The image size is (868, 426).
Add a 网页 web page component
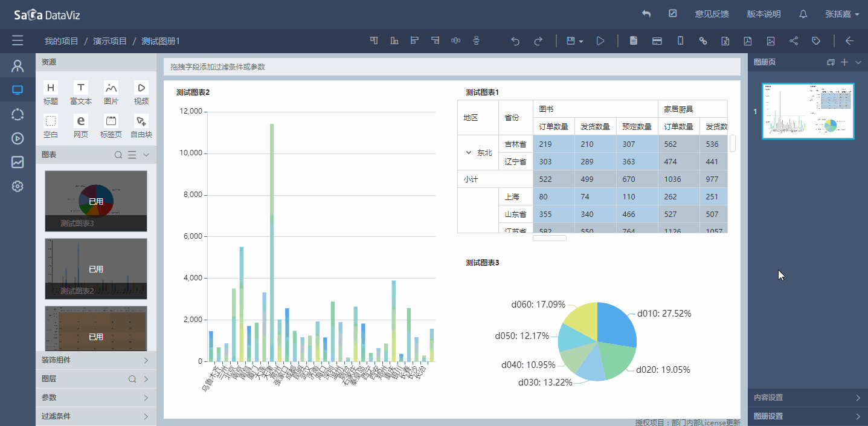pyautogui.click(x=81, y=126)
